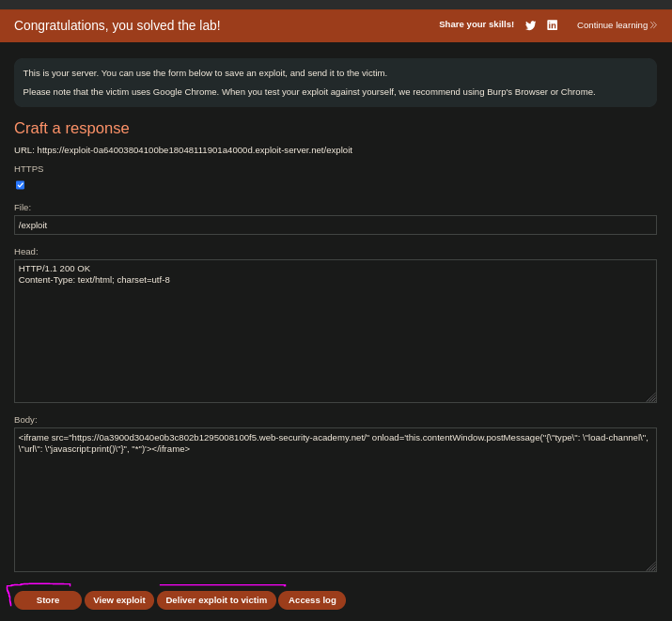Click the chevrons after Continue learning
672x621 pixels.
[653, 25]
